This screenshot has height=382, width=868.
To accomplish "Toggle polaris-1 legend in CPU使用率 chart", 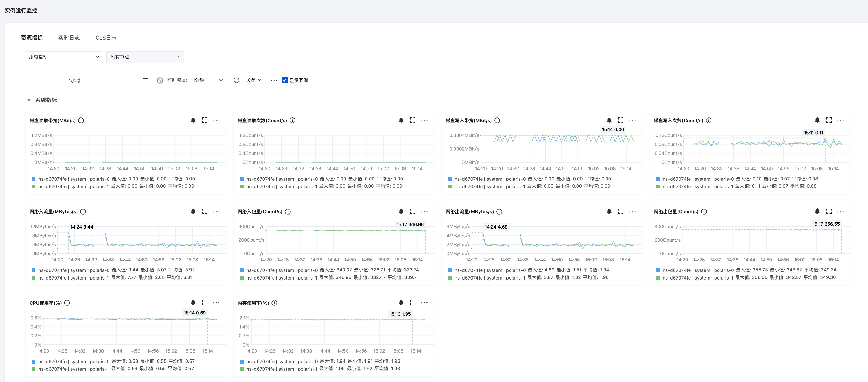I will [73, 369].
